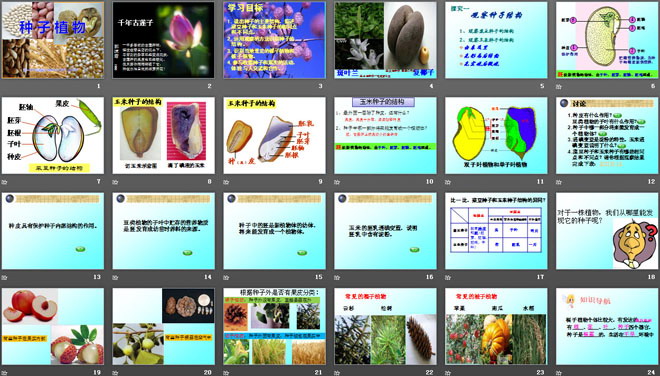Click animation star icon under slide 12

pyautogui.click(x=559, y=182)
